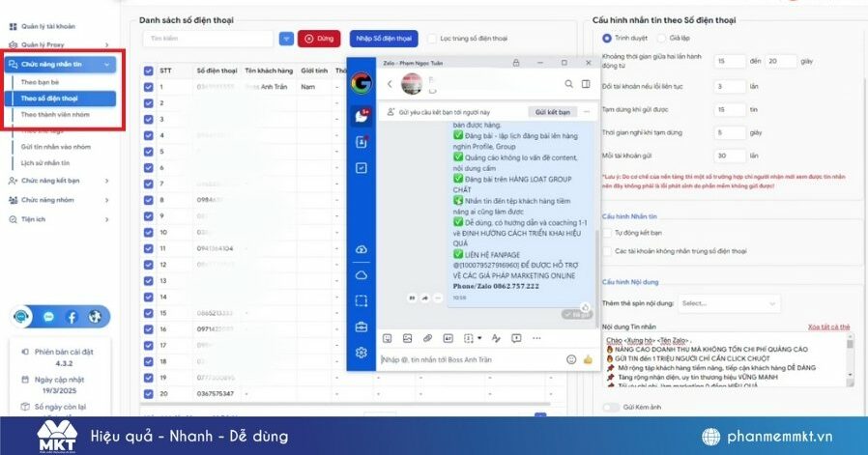
Task: Enable 'Lọc trùng số điện thoại' checkbox
Action: click(432, 39)
